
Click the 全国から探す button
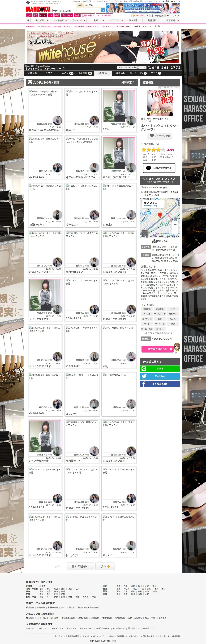[x=88, y=16]
